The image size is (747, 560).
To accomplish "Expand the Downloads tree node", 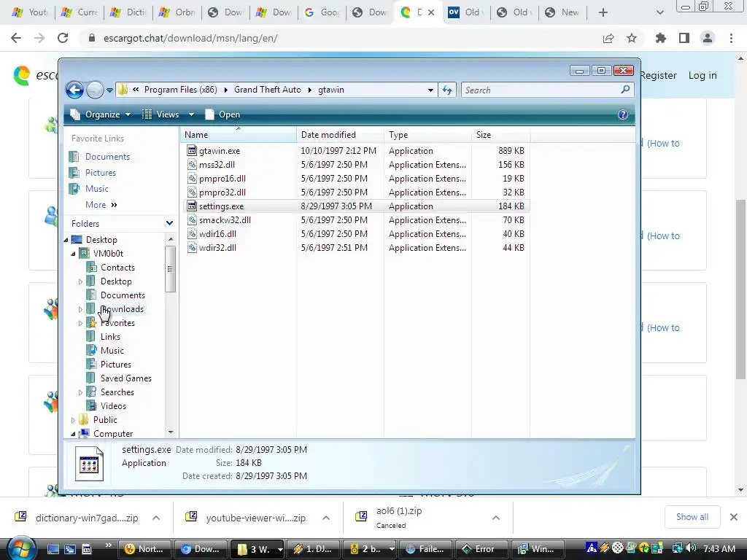I will point(80,309).
